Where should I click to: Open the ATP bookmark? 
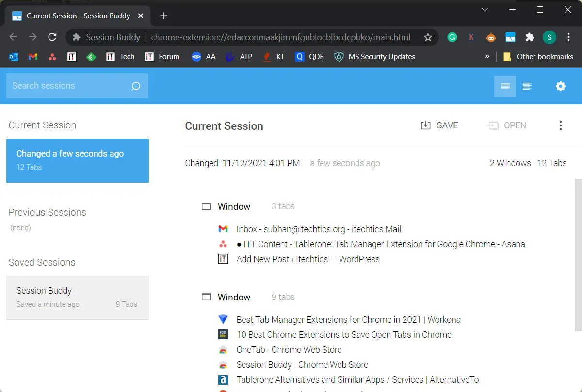click(x=239, y=57)
